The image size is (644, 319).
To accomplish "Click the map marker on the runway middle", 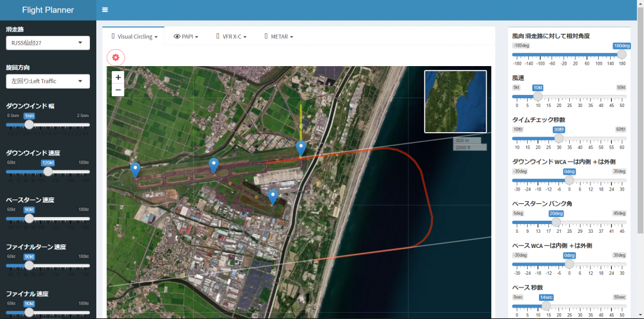I will (x=214, y=165).
